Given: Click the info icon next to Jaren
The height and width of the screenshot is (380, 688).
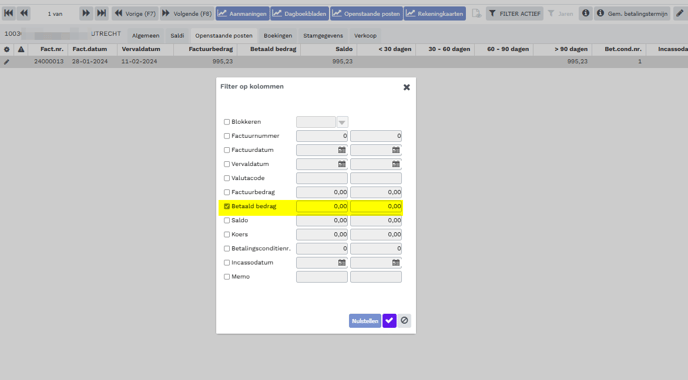Looking at the screenshot, I should (x=585, y=13).
